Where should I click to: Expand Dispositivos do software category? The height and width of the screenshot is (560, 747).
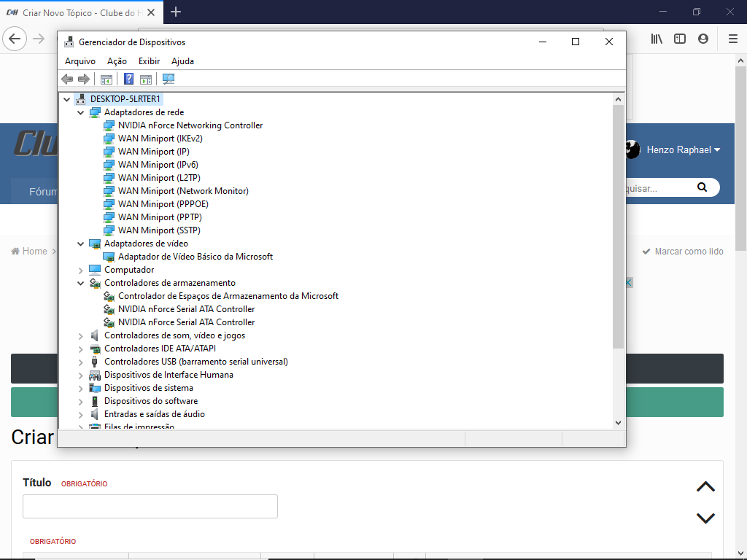80,402
